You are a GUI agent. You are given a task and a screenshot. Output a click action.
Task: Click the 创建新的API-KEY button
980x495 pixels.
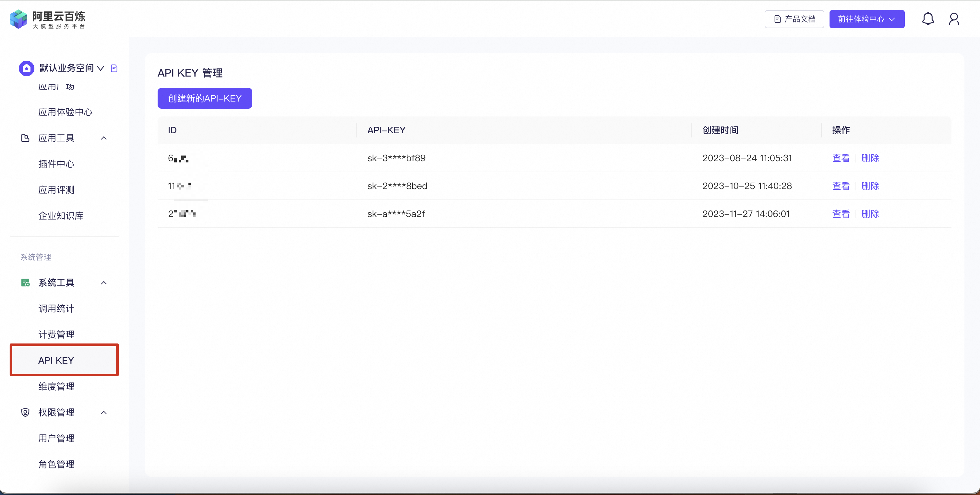205,98
